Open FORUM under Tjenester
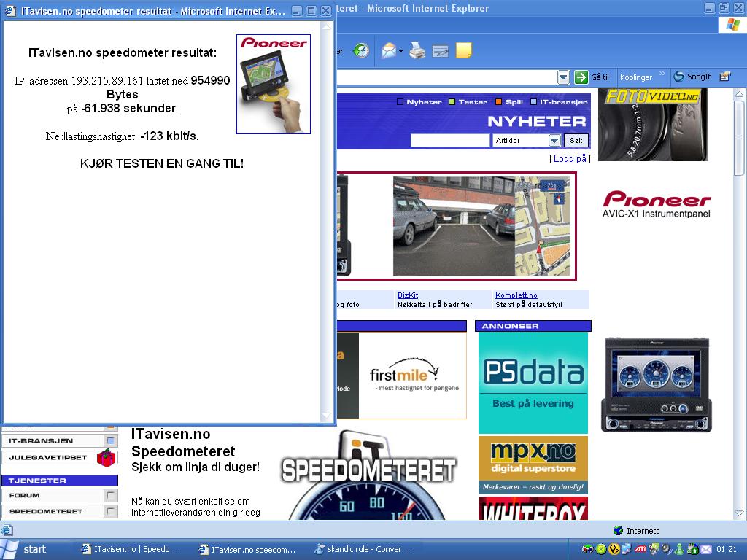The width and height of the screenshot is (747, 560). click(24, 495)
